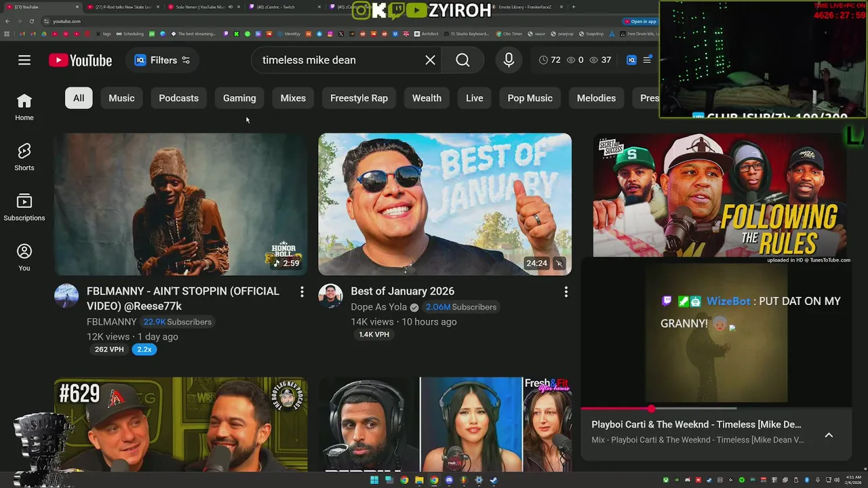Open Home in the sidebar
Viewport: 868px width, 488px height.
tap(24, 108)
